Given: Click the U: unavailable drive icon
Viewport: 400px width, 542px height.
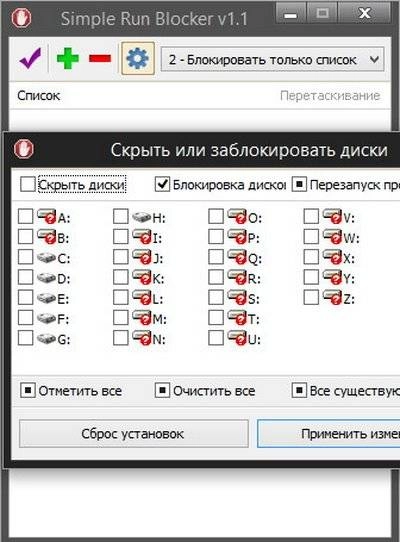Looking at the screenshot, I should tap(237, 338).
